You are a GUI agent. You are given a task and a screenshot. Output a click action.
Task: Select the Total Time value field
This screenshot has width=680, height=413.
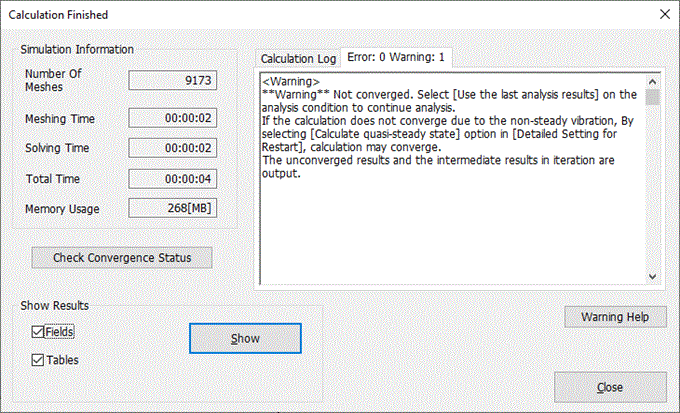[173, 179]
